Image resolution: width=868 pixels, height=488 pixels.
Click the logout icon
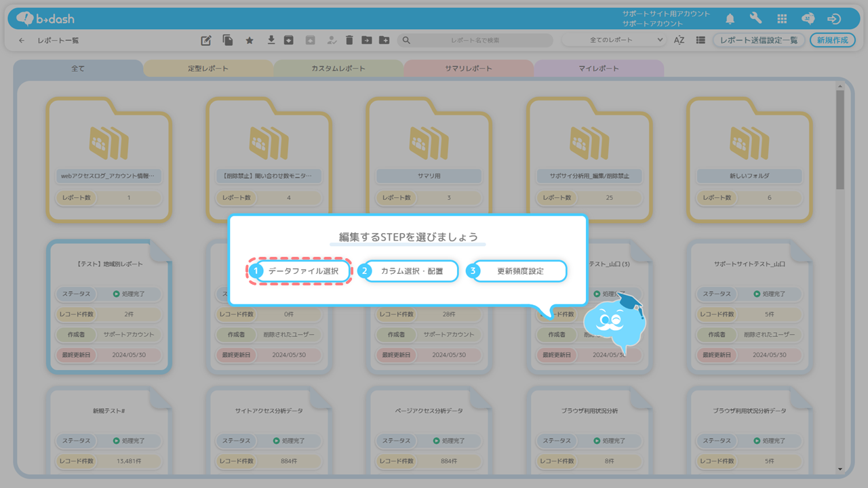point(835,18)
